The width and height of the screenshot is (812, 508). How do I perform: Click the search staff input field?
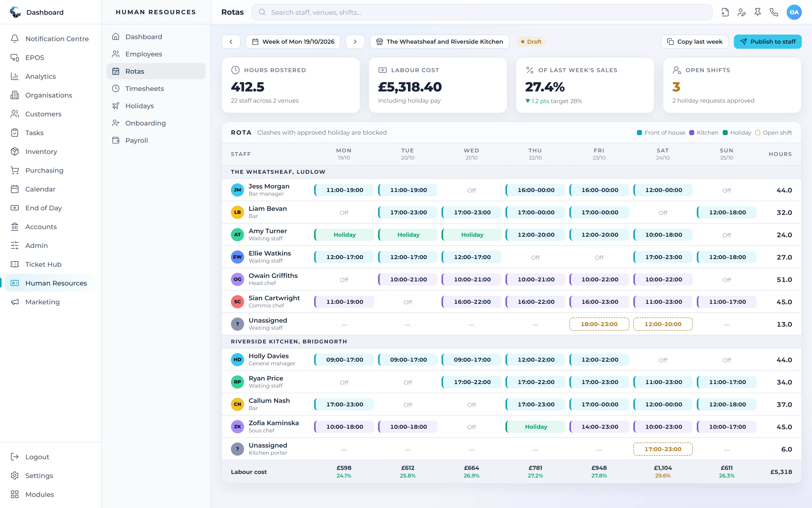pyautogui.click(x=482, y=12)
